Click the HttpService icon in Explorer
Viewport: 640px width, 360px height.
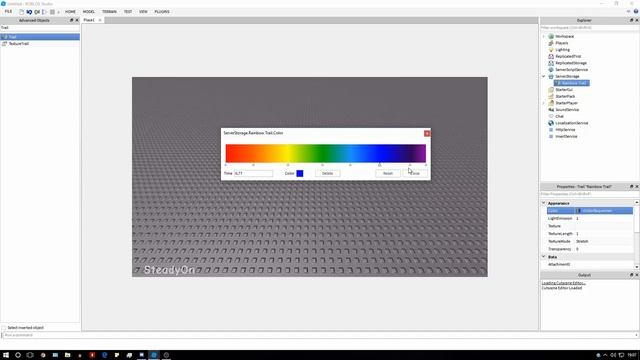click(x=551, y=129)
